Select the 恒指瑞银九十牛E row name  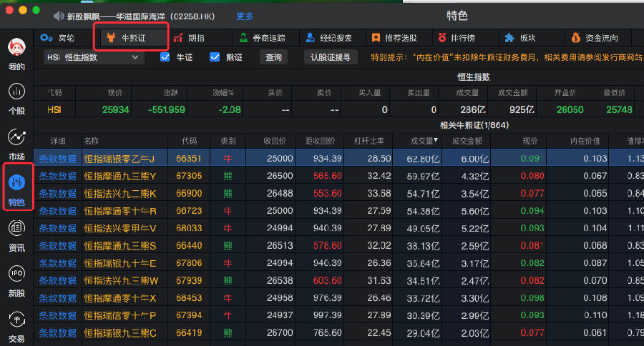tap(120, 263)
